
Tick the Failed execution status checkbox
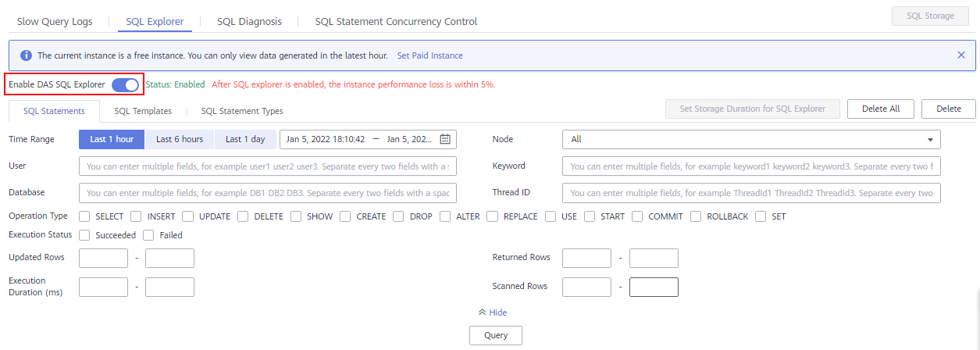tap(149, 234)
